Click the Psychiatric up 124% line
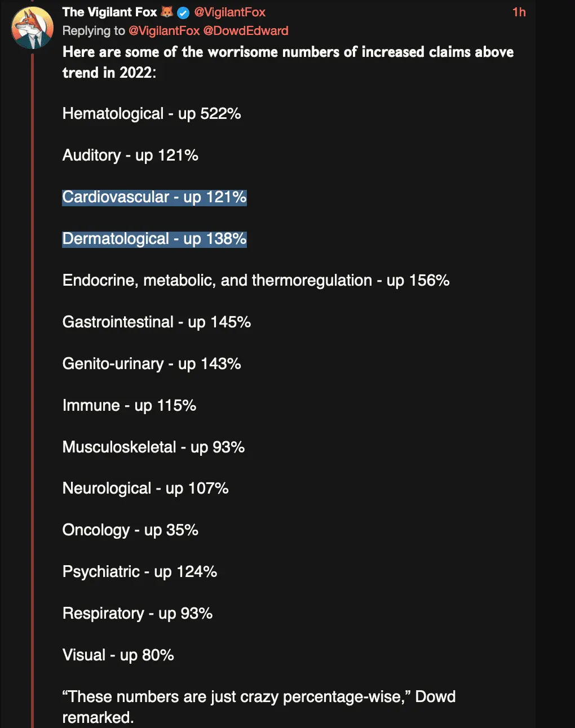The height and width of the screenshot is (728, 575). 140,572
